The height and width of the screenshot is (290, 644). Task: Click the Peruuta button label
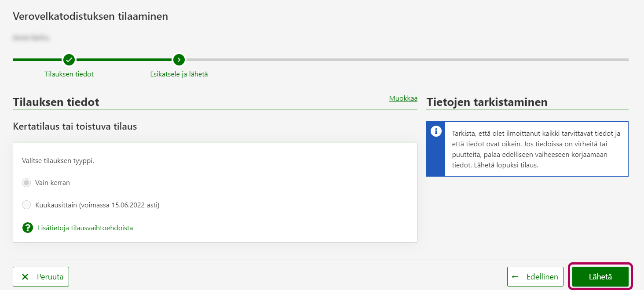pyautogui.click(x=50, y=277)
